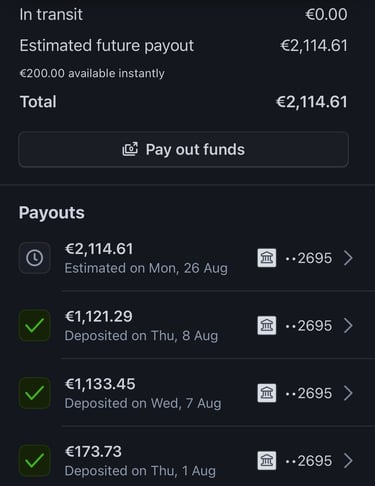
Task: Tap the bank icon on the 26 Aug payout
Action: [267, 258]
